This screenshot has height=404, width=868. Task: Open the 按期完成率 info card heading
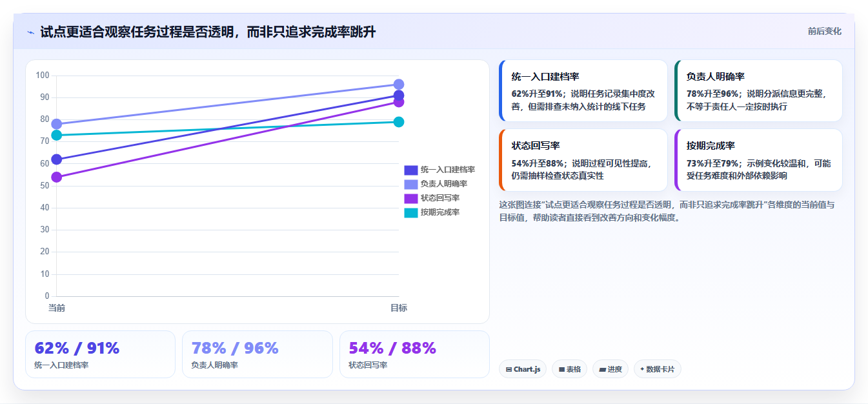(x=711, y=145)
